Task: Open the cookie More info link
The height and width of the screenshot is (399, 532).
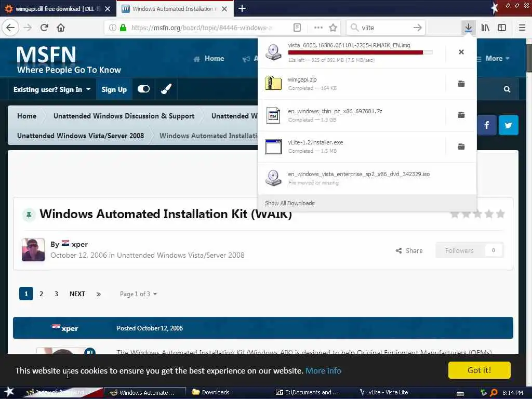Action: pyautogui.click(x=323, y=370)
